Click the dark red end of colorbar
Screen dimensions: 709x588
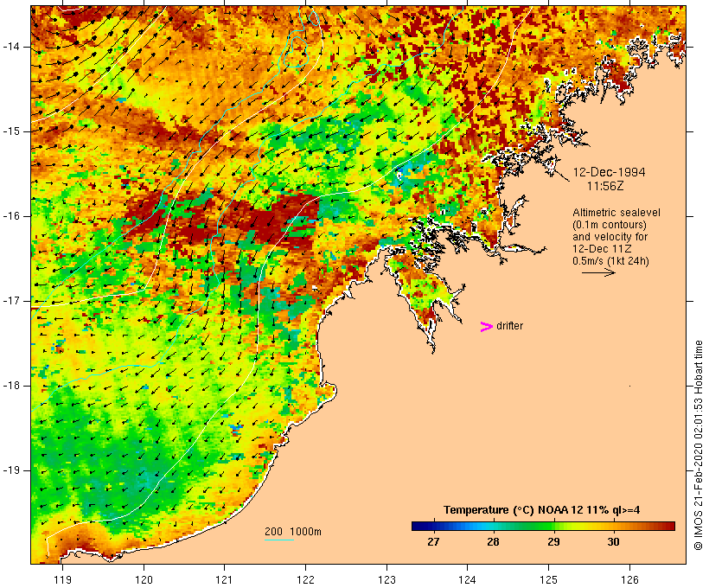coord(668,526)
